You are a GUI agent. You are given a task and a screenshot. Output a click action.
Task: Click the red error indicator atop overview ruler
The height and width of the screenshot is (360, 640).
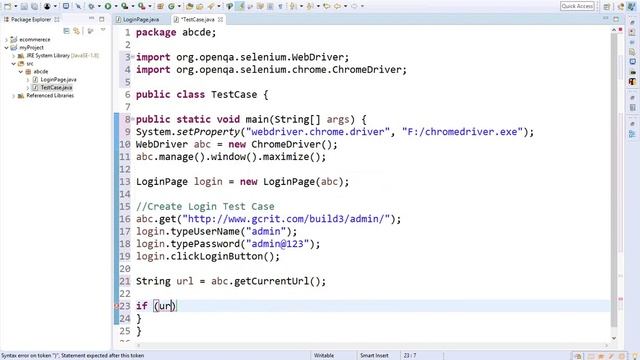620,30
